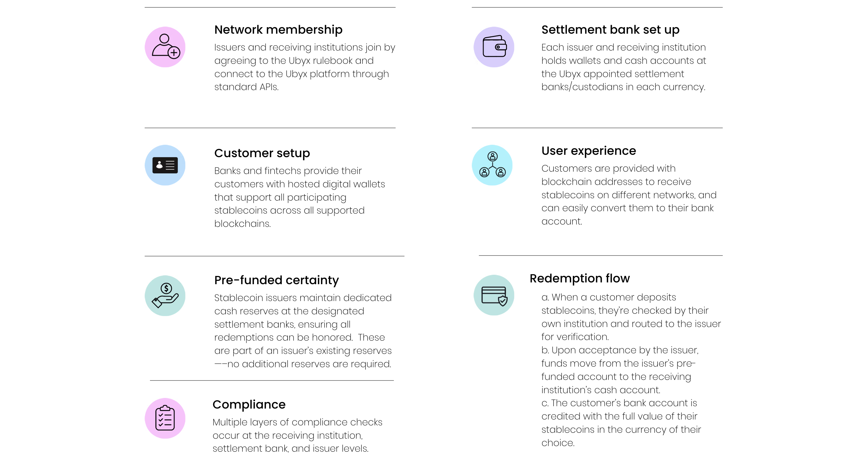
Task: Click the blockchain addresses description paragraph
Action: pos(629,195)
